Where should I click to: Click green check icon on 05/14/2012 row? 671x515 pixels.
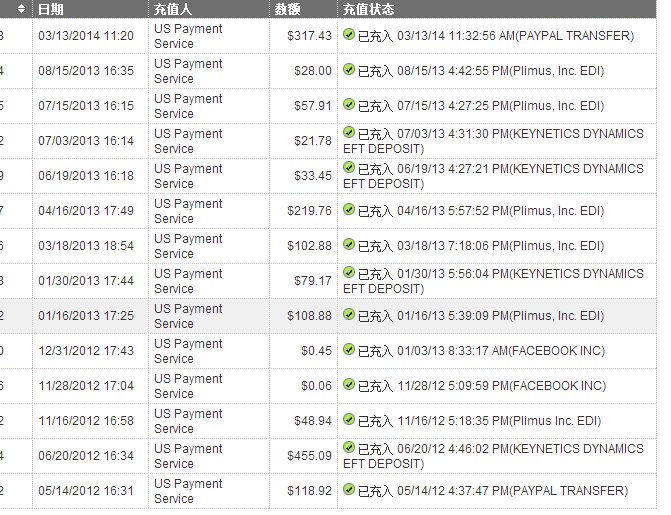click(349, 490)
